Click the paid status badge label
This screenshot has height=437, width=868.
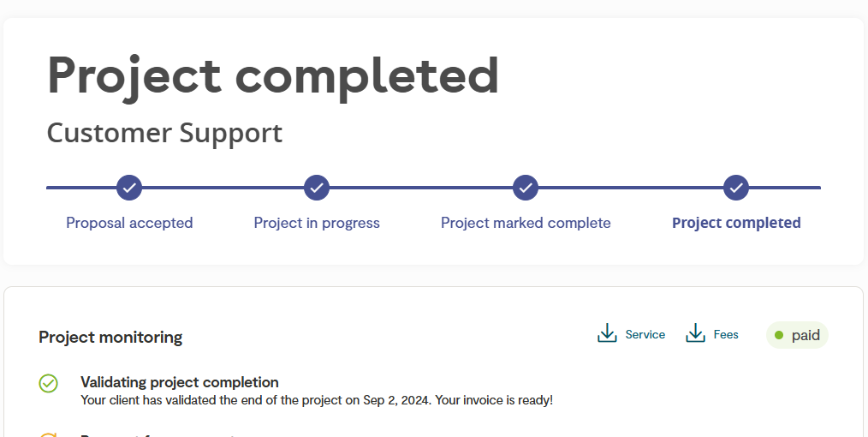coord(806,335)
